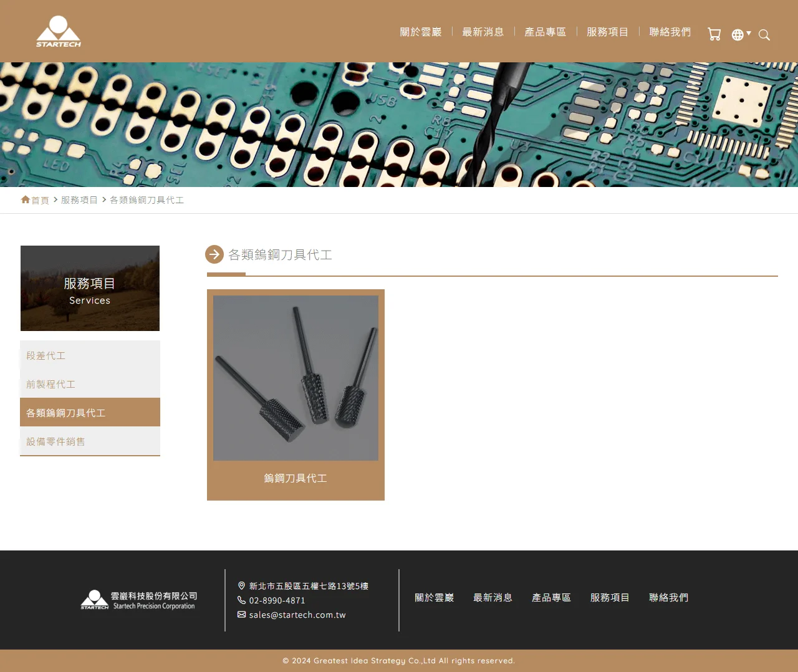Click the home icon in the breadcrumb
The image size is (798, 672).
tap(26, 199)
